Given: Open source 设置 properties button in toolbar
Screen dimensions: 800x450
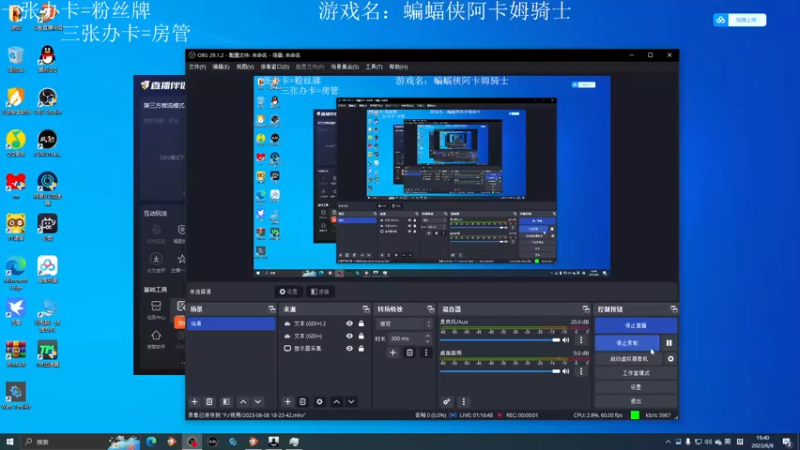Looking at the screenshot, I should point(289,291).
